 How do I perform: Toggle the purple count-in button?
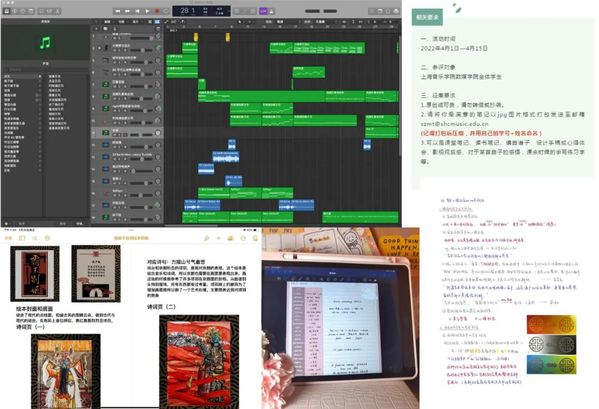coord(263,11)
